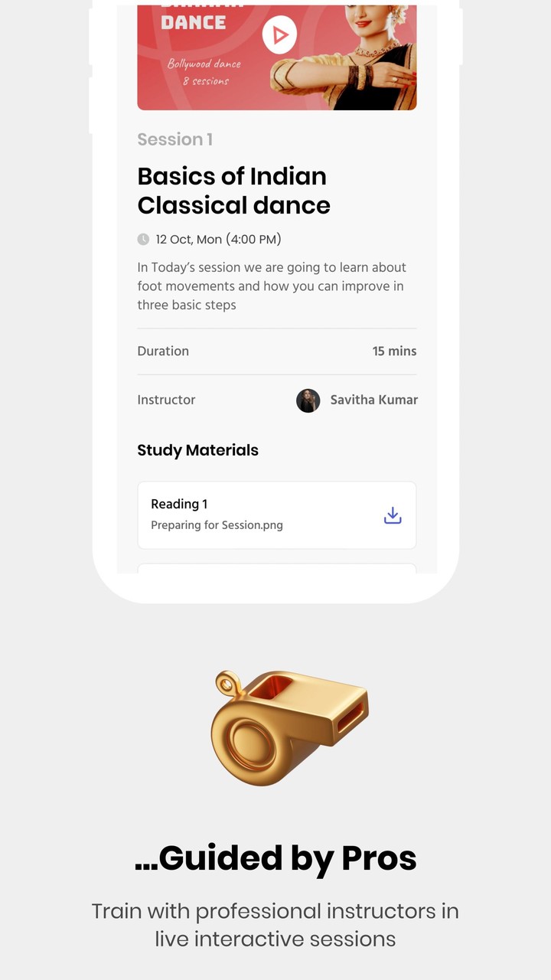Click the clock icon beside 12 Oct
This screenshot has height=980, width=551.
click(x=143, y=240)
